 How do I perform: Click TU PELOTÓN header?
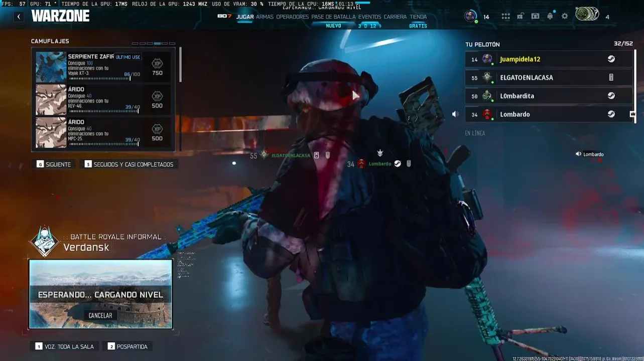[482, 45]
